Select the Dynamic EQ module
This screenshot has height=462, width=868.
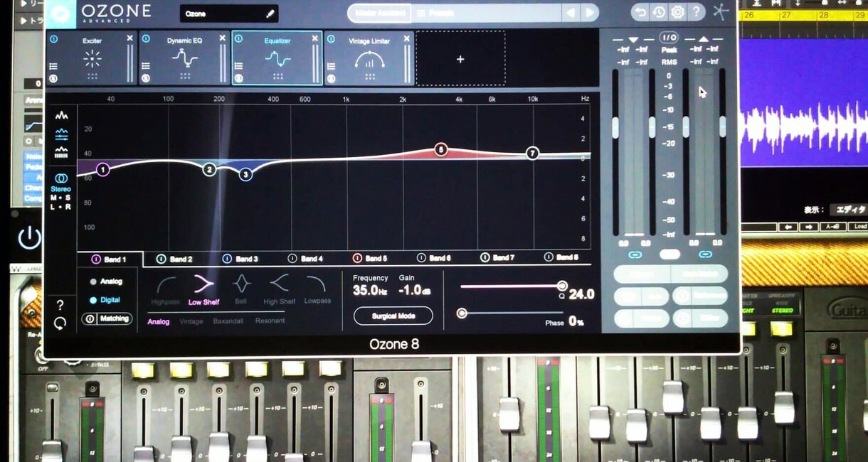(184, 58)
